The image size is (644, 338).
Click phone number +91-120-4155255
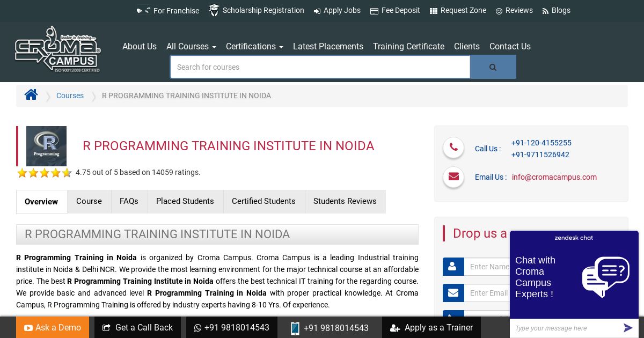pos(541,143)
